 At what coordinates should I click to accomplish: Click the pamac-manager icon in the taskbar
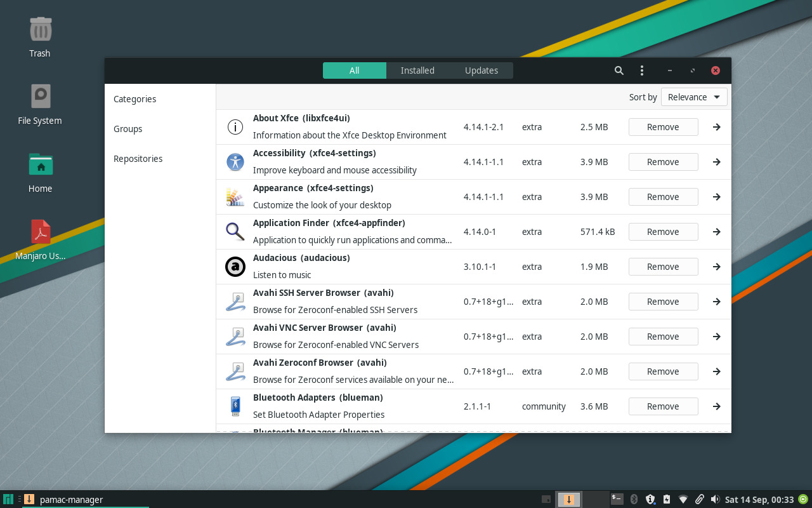[29, 500]
